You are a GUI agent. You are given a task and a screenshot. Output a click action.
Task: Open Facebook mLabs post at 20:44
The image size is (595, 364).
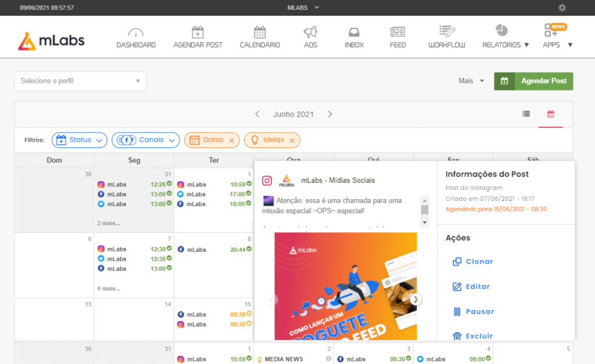214,250
